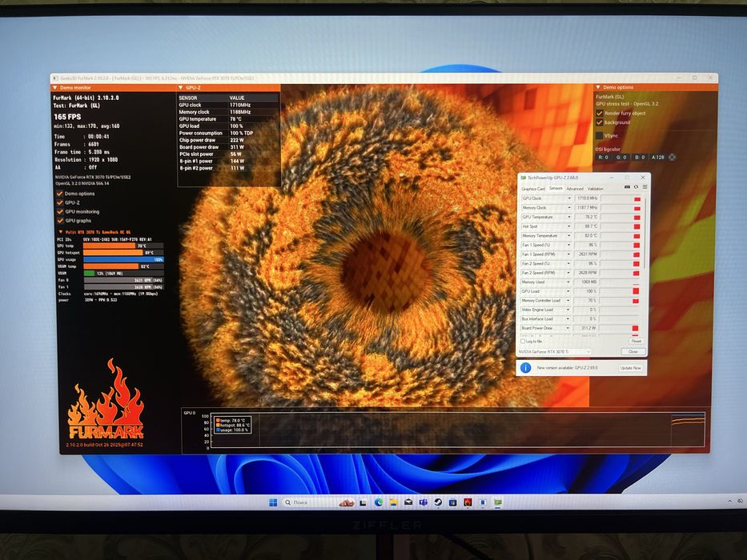Click the Update Now button
The height and width of the screenshot is (560, 747).
pyautogui.click(x=630, y=368)
